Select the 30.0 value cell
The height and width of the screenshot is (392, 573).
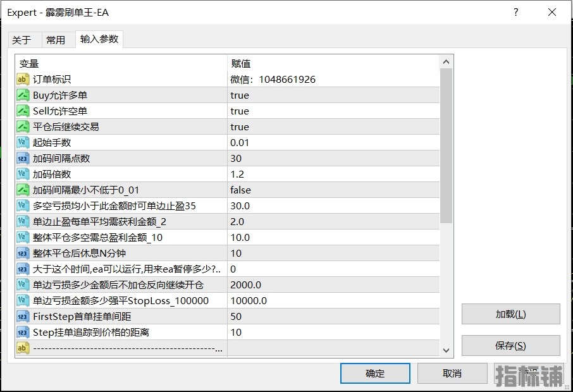pos(333,205)
